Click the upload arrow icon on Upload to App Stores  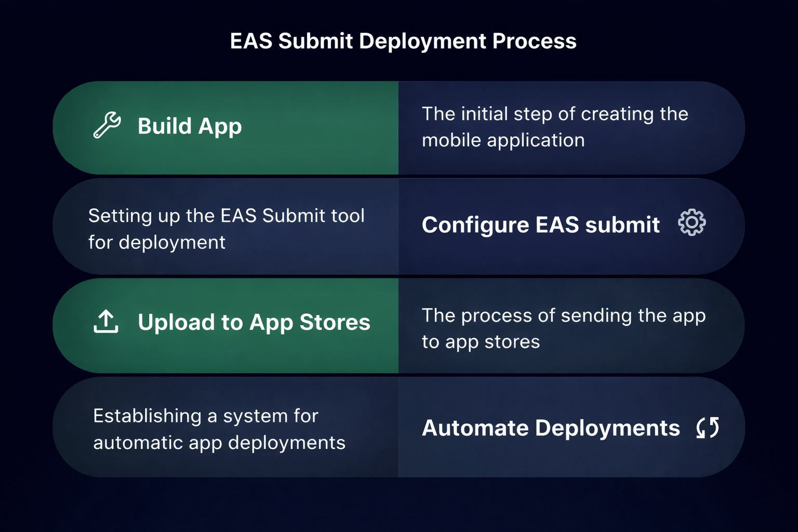pyautogui.click(x=106, y=322)
